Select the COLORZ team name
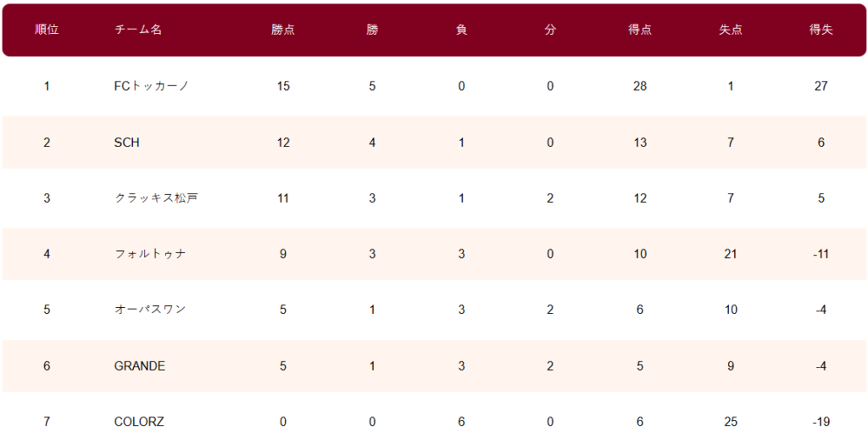The width and height of the screenshot is (868, 447). click(139, 422)
